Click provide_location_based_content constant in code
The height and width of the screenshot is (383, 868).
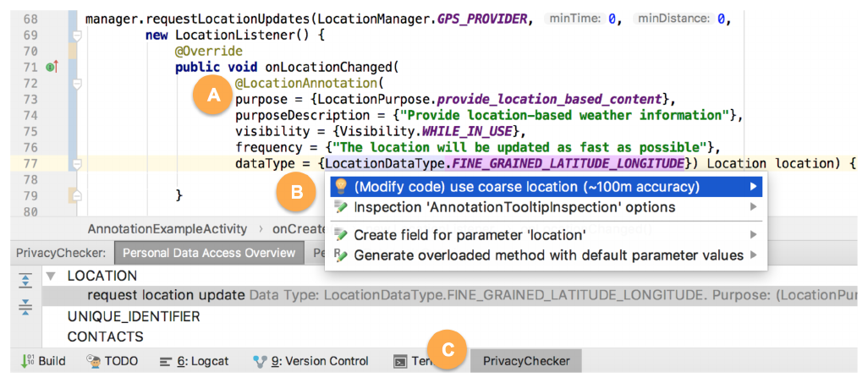coord(549,100)
